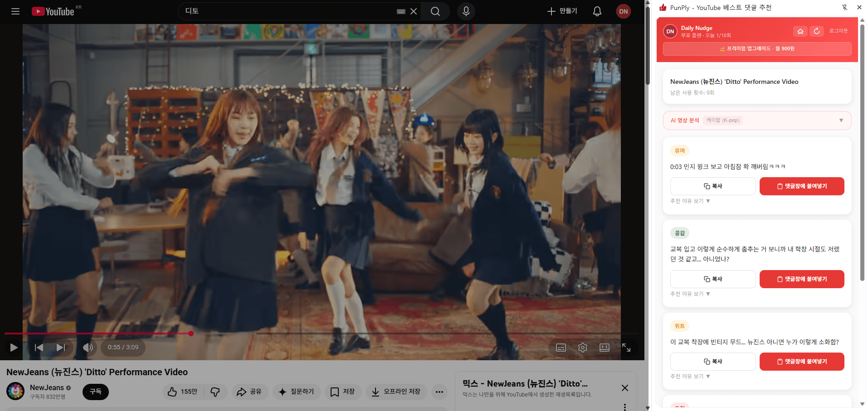Click the PunPly home icon
Viewport: 868px width, 411px height.
tap(800, 31)
